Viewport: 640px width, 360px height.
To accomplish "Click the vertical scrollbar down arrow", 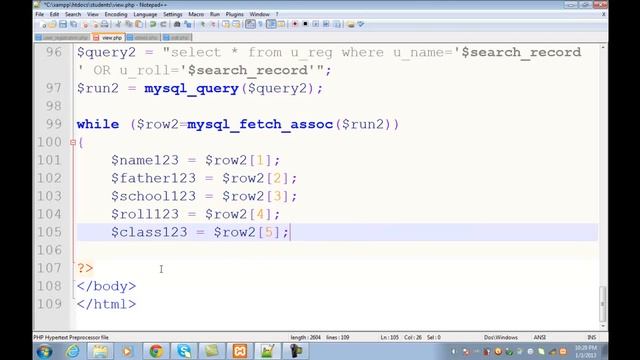I will [x=603, y=326].
